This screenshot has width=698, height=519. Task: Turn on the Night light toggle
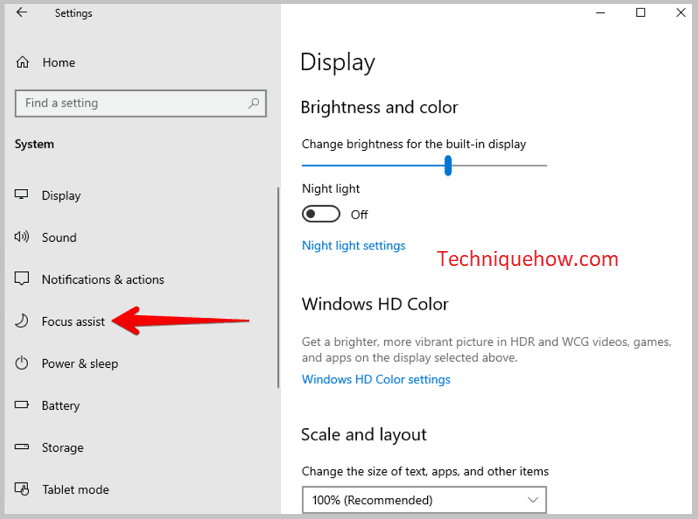(x=321, y=214)
